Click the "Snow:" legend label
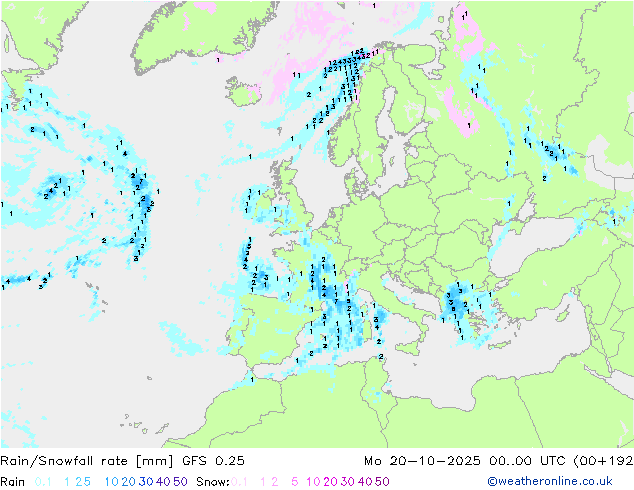Viewport: 634px width, 490px height. pyautogui.click(x=213, y=482)
